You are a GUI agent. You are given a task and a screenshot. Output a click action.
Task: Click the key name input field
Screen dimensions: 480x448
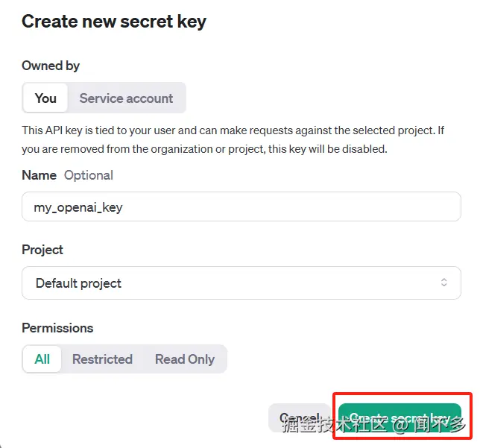(241, 207)
